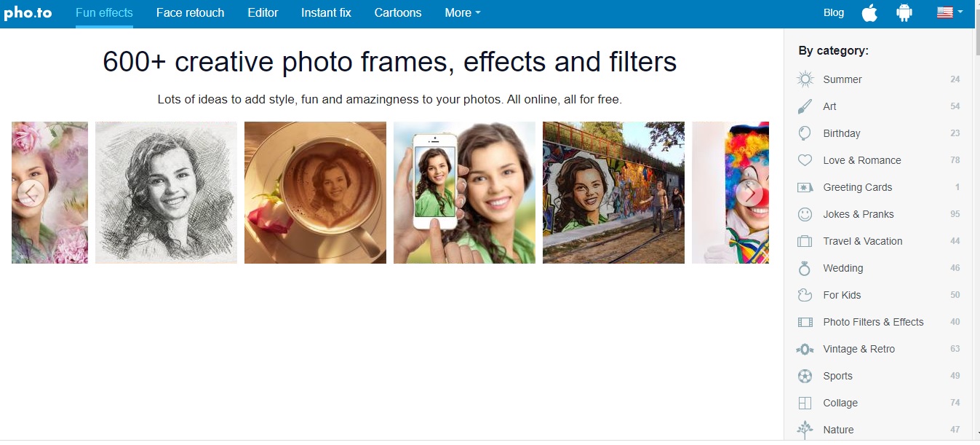
Task: Open the US flag language dropdown
Action: coord(949,12)
